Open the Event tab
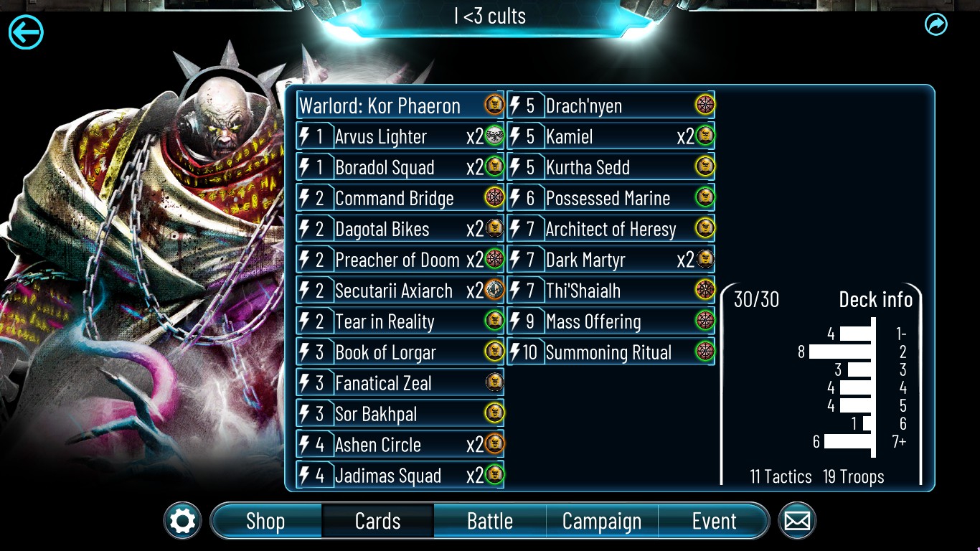 (x=714, y=521)
